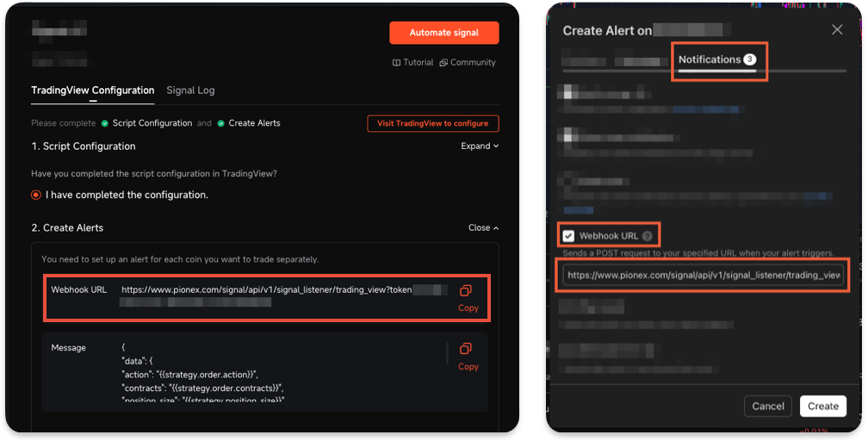Select 'I have completed the configuration' radio

point(36,195)
